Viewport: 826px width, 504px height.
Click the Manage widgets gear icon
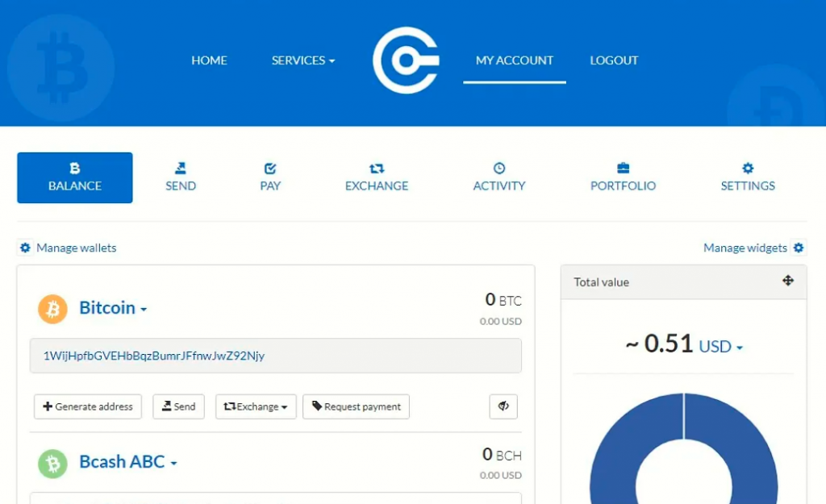point(798,248)
